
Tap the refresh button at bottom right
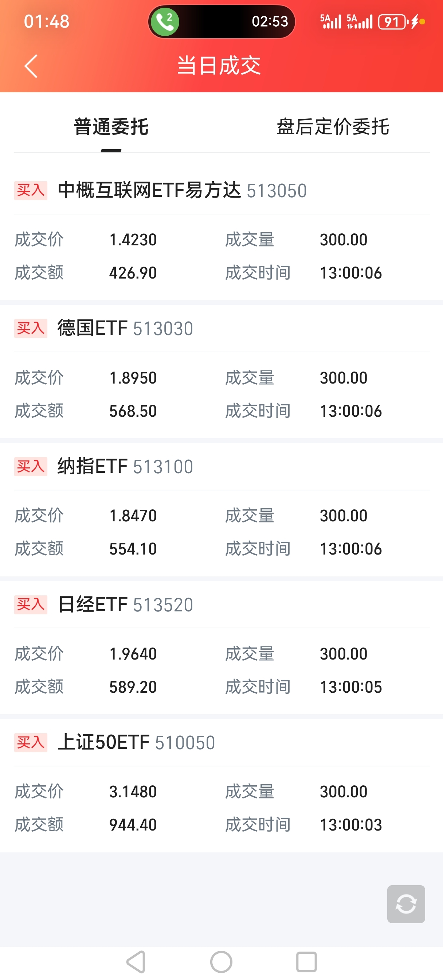point(406,904)
